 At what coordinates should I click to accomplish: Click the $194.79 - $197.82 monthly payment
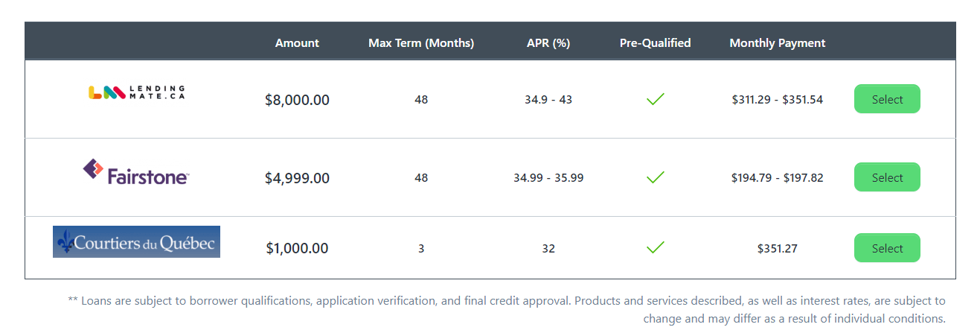point(778,177)
